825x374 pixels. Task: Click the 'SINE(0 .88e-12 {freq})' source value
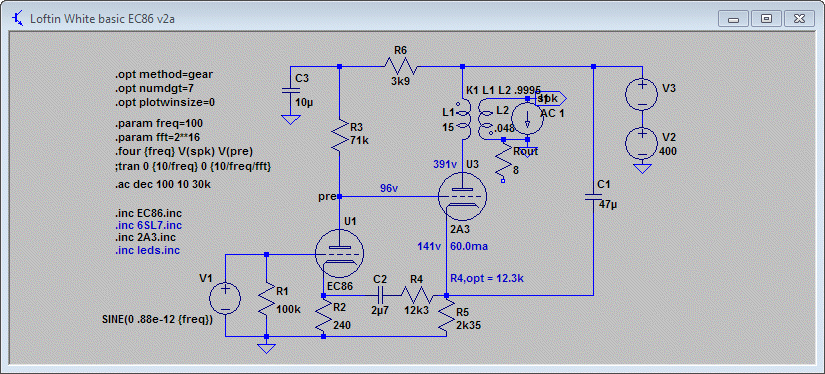point(158,319)
